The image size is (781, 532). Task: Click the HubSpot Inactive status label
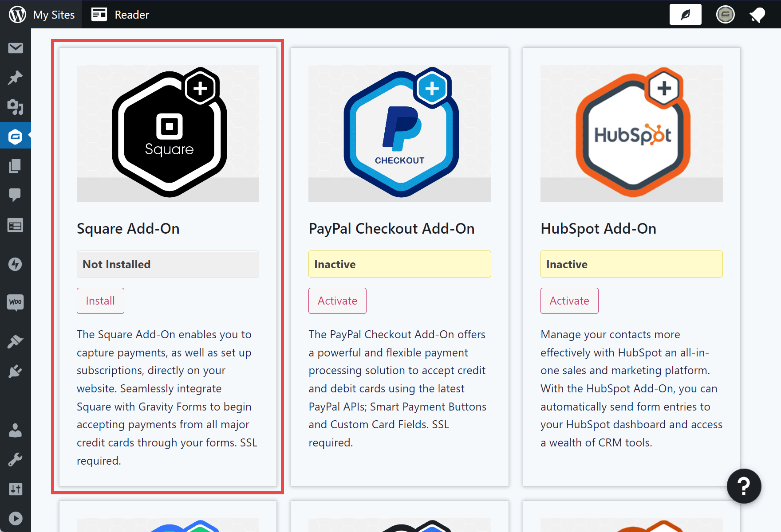[x=631, y=264]
